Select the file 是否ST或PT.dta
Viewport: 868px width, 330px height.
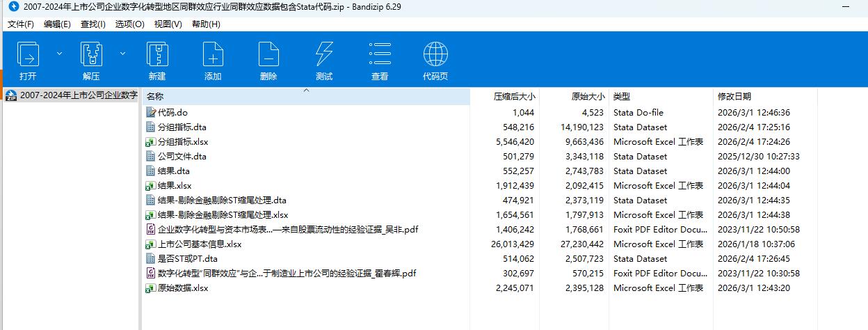(188, 258)
